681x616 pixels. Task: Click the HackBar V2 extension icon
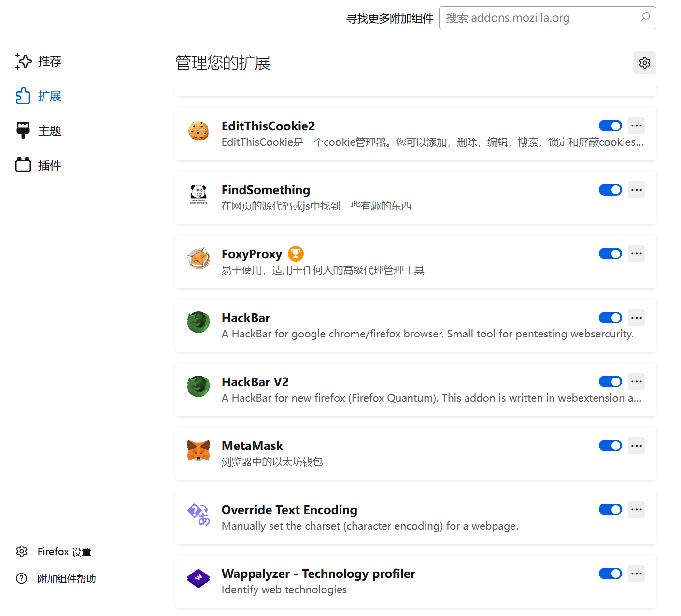click(199, 387)
